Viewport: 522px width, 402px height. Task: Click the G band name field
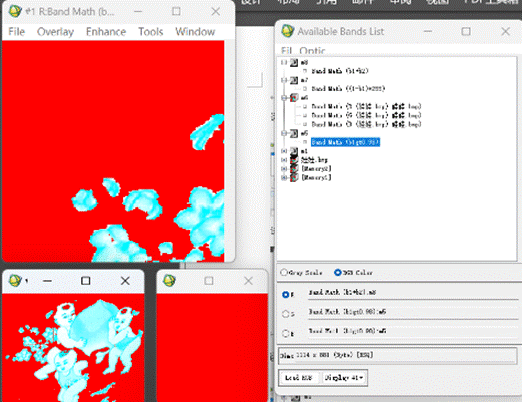click(x=413, y=312)
